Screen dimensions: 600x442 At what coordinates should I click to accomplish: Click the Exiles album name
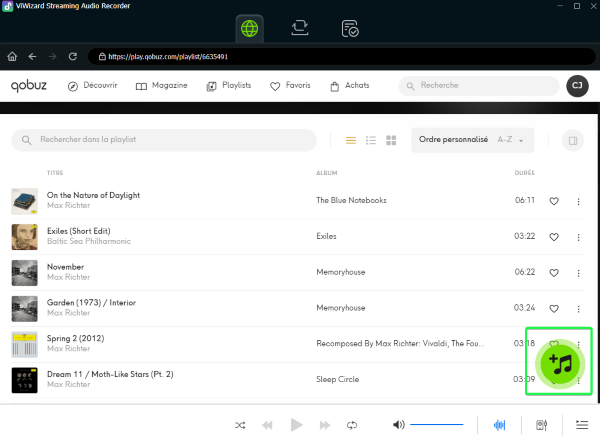(326, 236)
